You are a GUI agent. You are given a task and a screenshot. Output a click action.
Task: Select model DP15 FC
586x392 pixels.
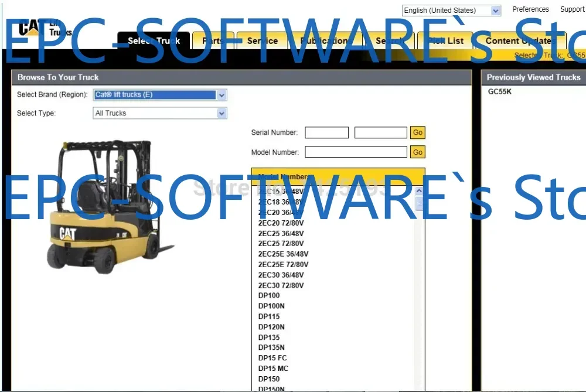tap(272, 358)
